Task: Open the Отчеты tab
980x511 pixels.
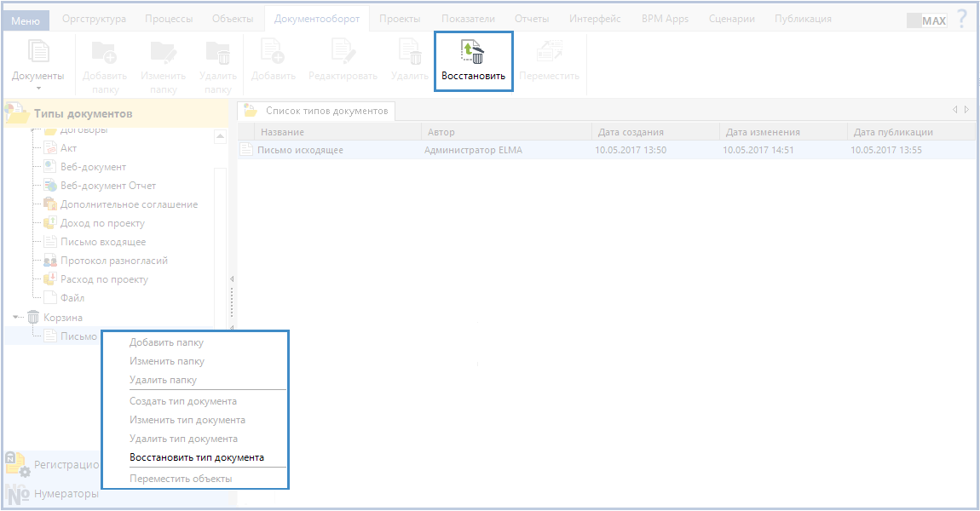Action: click(532, 19)
